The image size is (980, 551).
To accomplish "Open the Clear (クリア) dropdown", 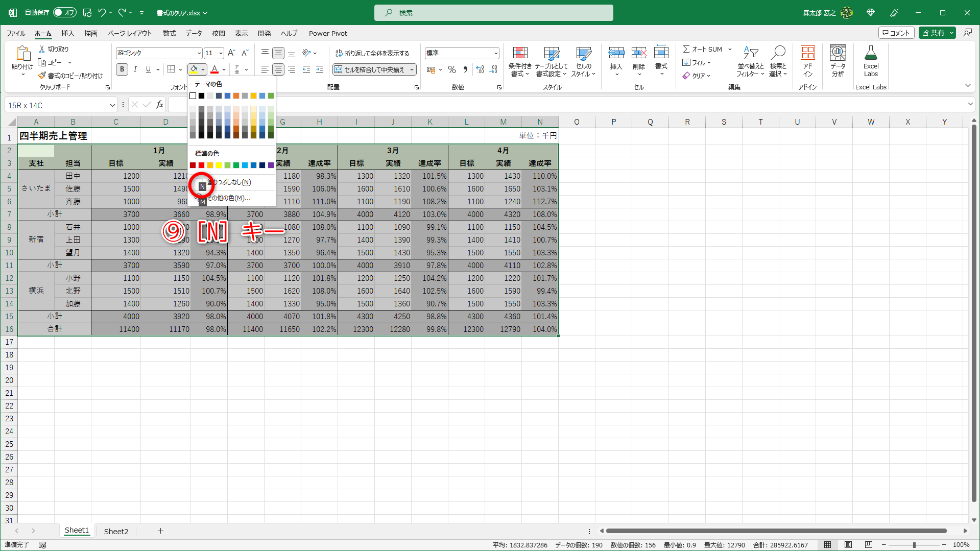I will (x=697, y=76).
